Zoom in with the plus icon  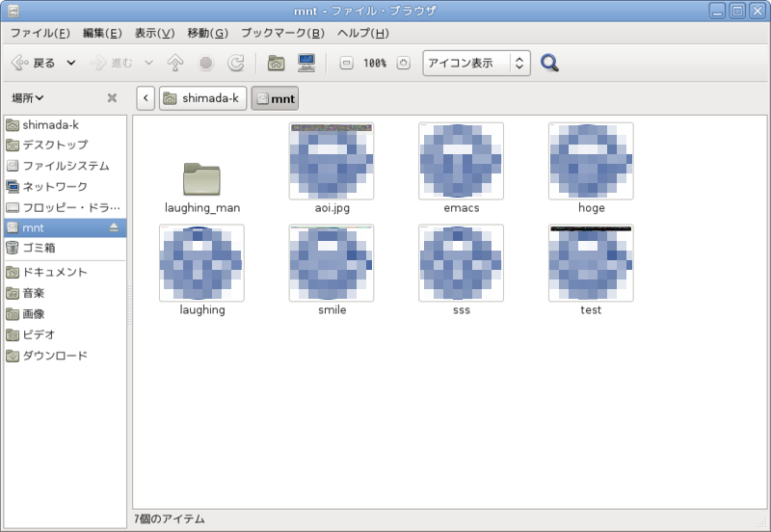[403, 63]
